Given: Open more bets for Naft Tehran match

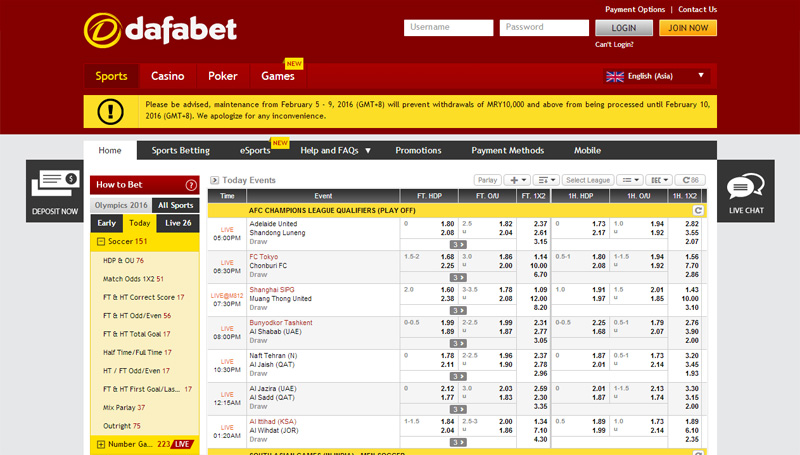Looking at the screenshot, I should [458, 376].
